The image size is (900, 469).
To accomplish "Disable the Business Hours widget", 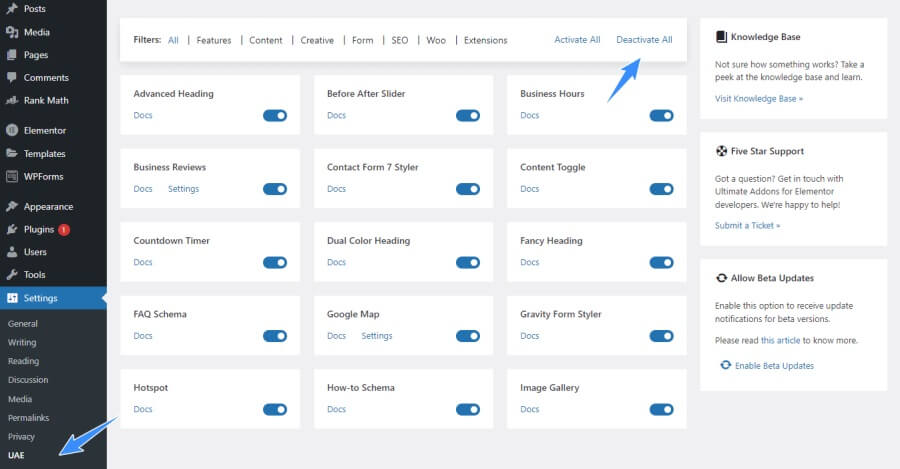I will pyautogui.click(x=661, y=115).
